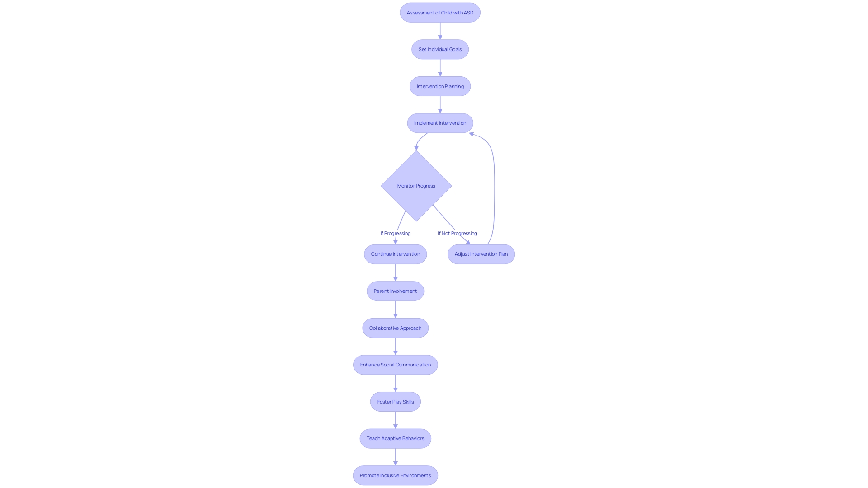Click the Intervention Planning node
This screenshot has height=488, width=868.
click(440, 86)
